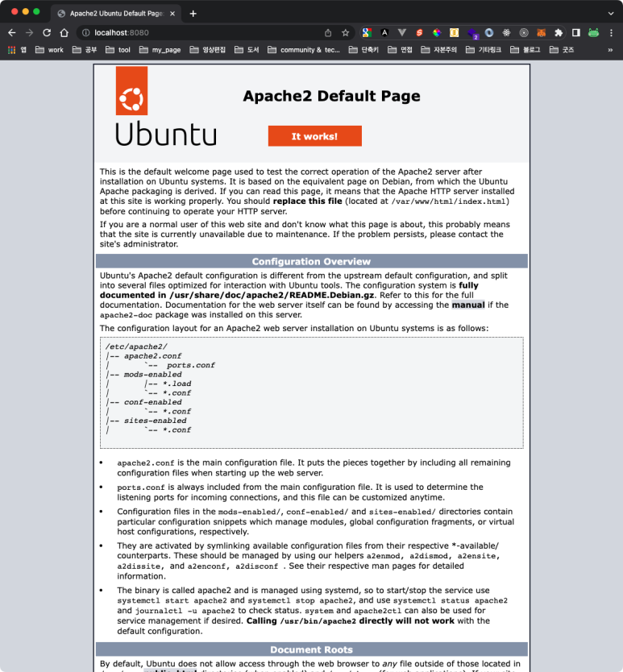Click ports.conf in the config tree
Image resolution: width=623 pixels, height=672 pixels.
[x=191, y=365]
